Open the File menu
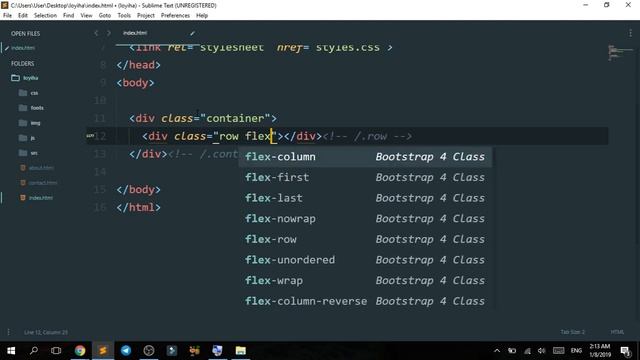Image resolution: width=640 pixels, height=360 pixels. tap(7, 16)
